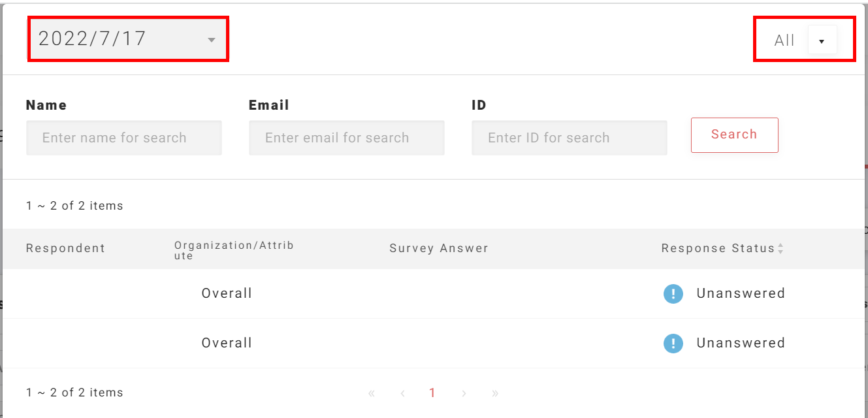Click the Response Status header text

(x=718, y=248)
